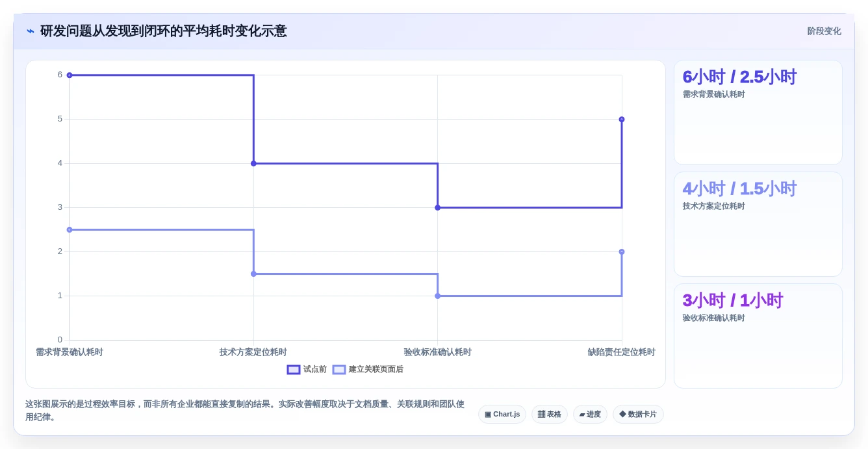The image size is (868, 449).
Task: Select the 表格 tag
Action: 550,415
